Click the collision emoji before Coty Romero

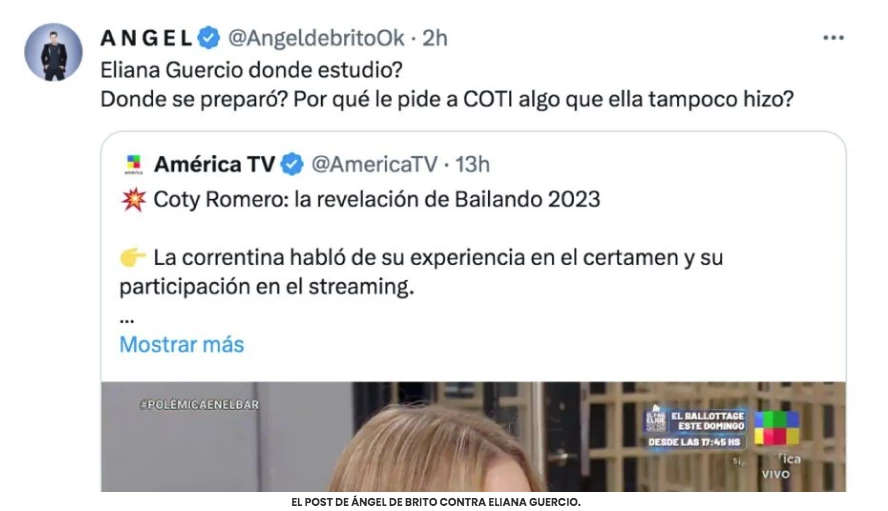pos(134,200)
